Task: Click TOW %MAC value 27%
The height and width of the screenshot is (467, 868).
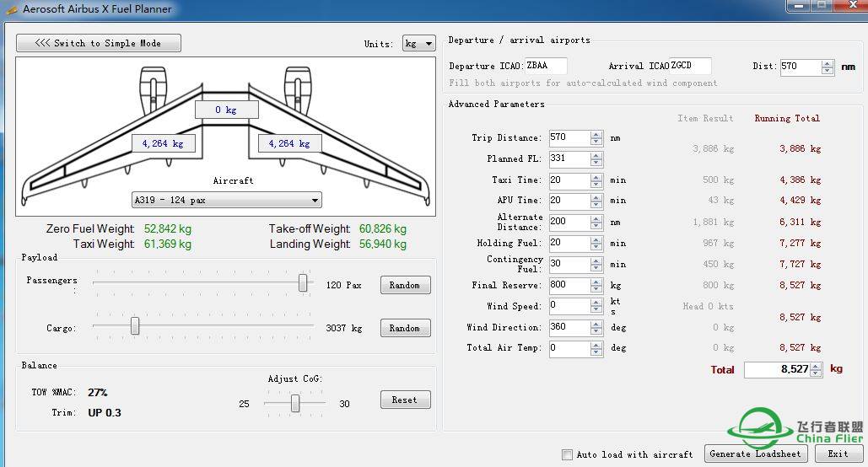Action: click(x=98, y=392)
